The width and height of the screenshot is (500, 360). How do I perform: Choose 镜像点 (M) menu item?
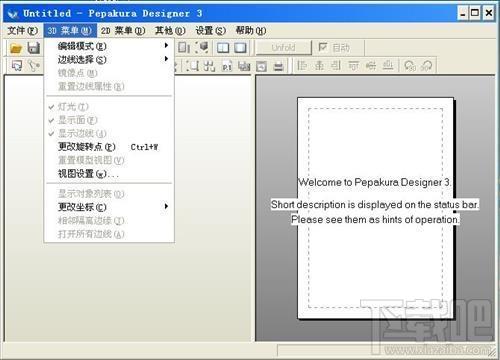(x=109, y=73)
